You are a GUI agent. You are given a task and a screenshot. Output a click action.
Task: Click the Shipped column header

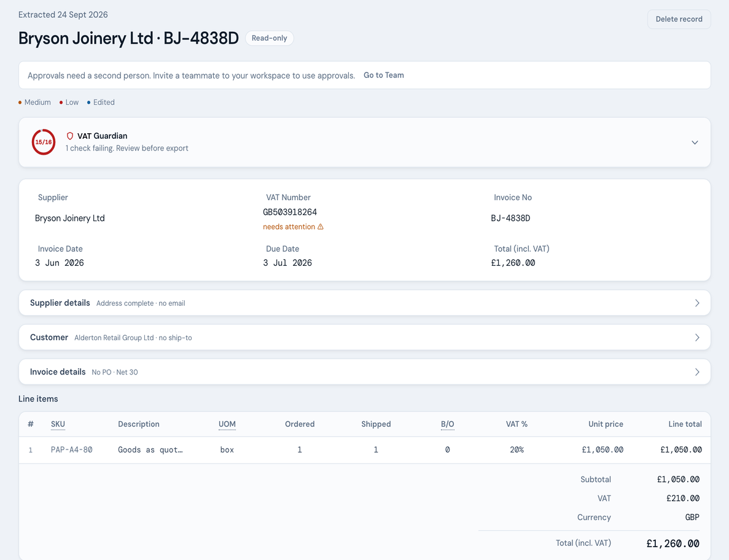click(x=376, y=424)
